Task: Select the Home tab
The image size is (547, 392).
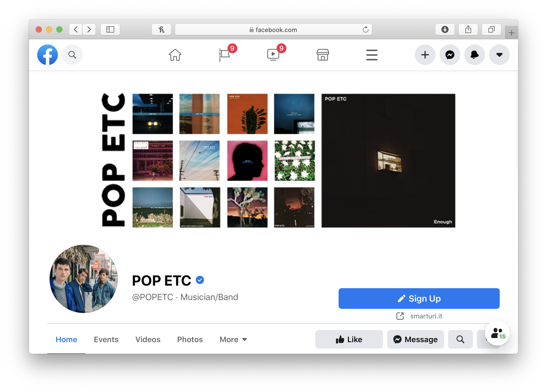Action: tap(66, 339)
